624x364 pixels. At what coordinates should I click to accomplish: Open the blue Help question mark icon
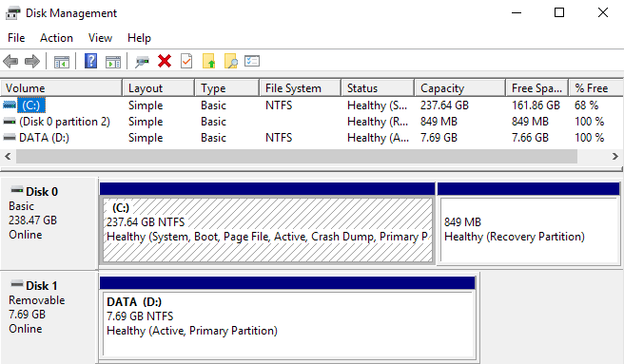[x=90, y=61]
